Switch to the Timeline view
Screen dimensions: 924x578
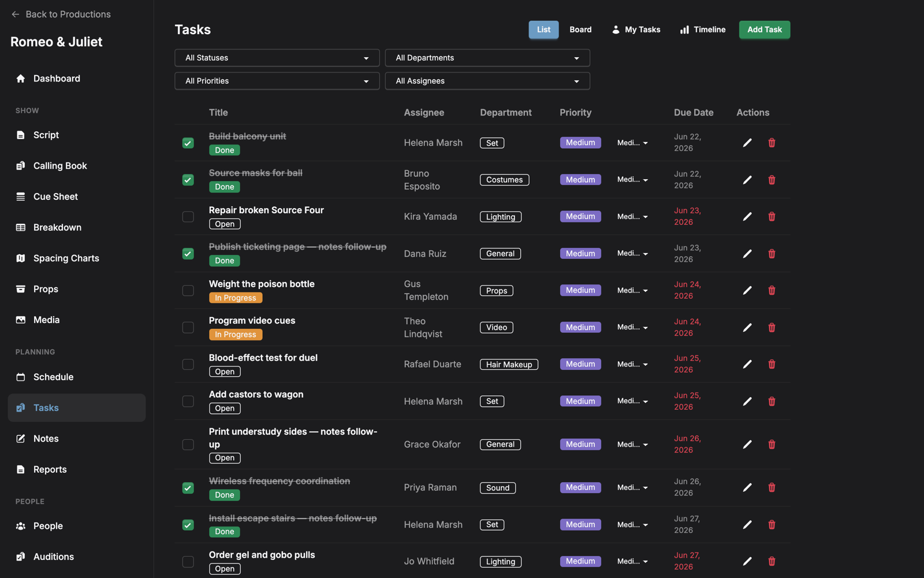pos(703,29)
